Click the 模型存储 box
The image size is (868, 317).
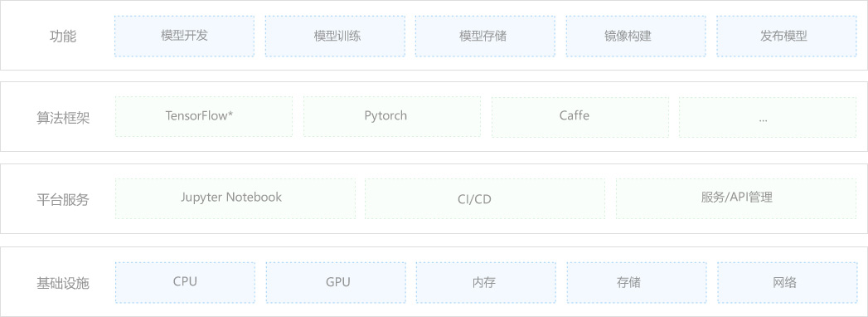(x=485, y=36)
